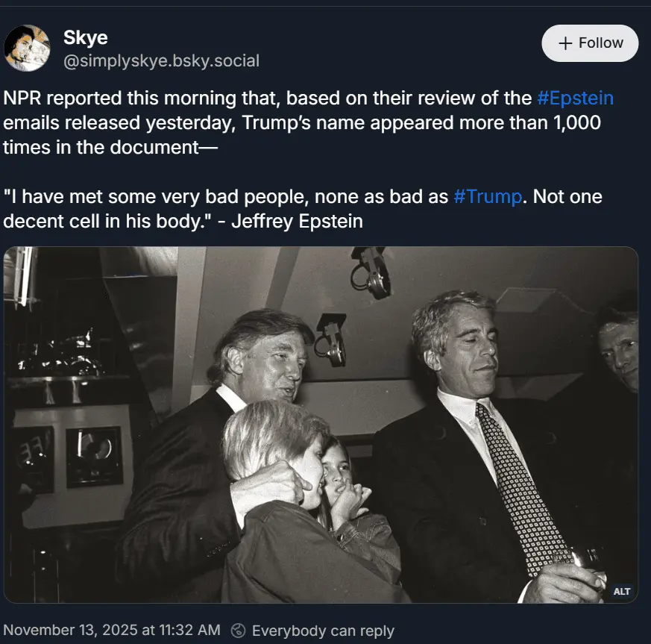Click the reply-settings icon beside the timestamp

(x=239, y=631)
